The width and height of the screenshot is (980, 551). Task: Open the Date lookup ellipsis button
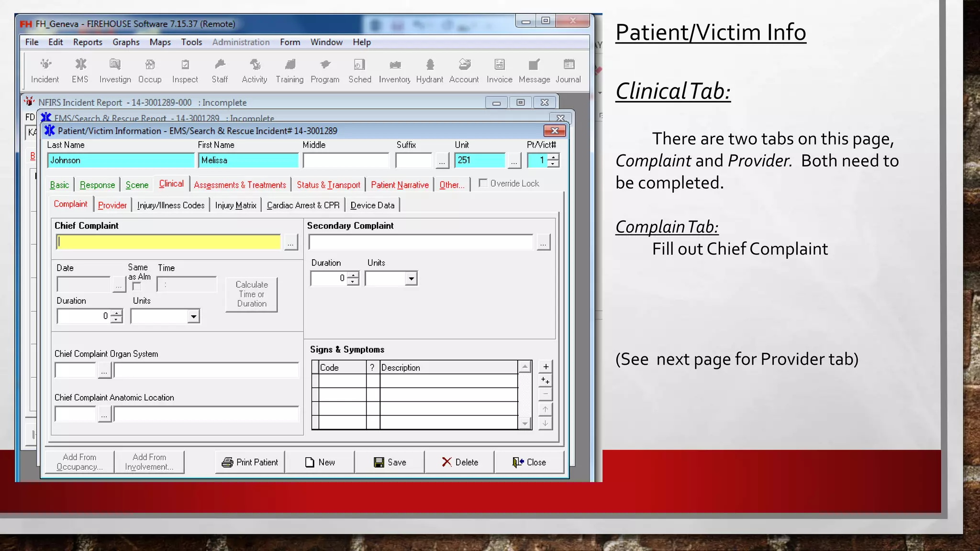pyautogui.click(x=118, y=285)
